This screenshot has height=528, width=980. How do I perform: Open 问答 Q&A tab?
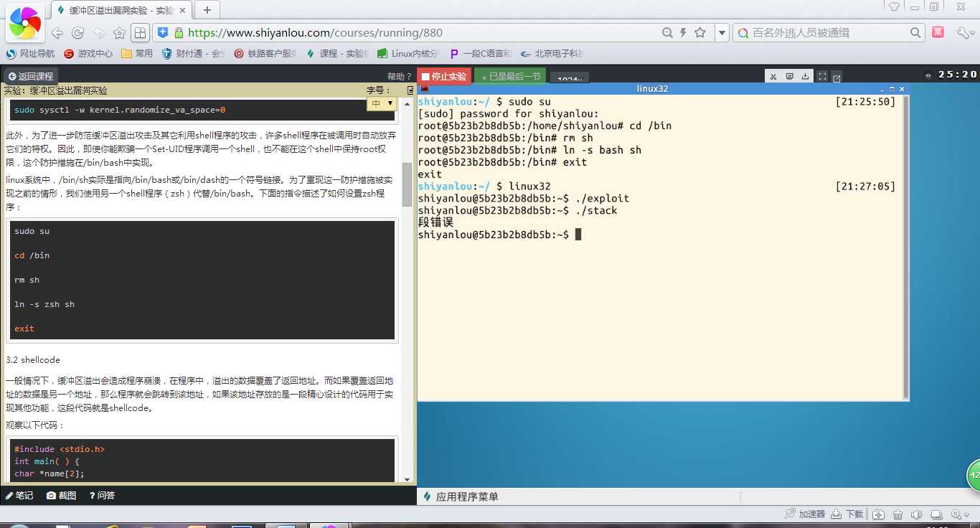pos(103,495)
